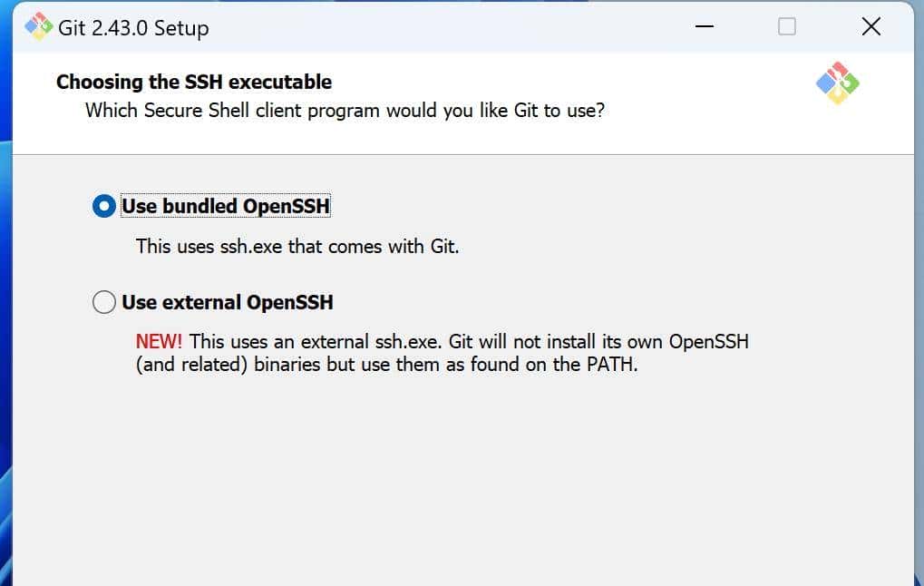The height and width of the screenshot is (586, 924).
Task: Click the Git logo in the top-right corner
Action: [836, 82]
